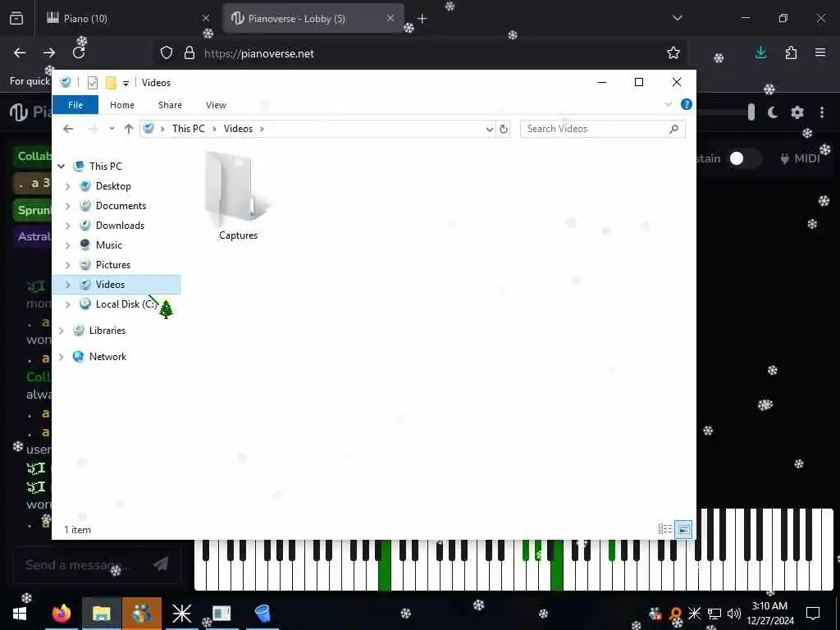
Task: Close the Pianoverse - Lobby tab
Action: [x=390, y=18]
